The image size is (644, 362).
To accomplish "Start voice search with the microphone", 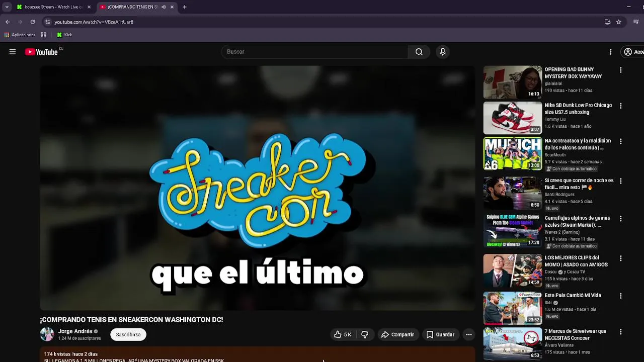I will pyautogui.click(x=443, y=52).
